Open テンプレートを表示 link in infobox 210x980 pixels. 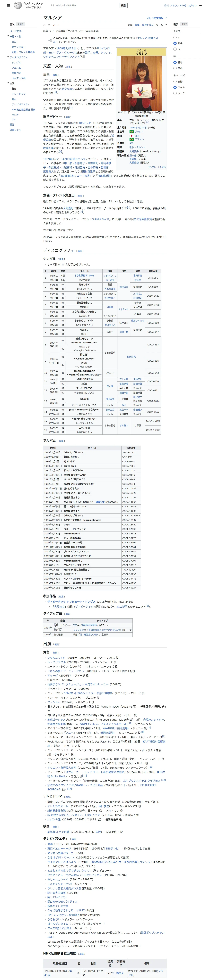pos(157,167)
